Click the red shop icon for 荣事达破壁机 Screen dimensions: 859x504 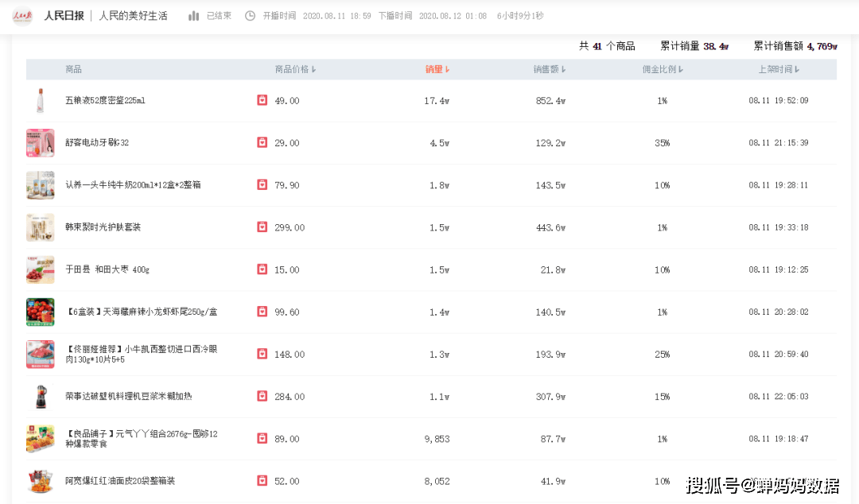click(x=262, y=396)
